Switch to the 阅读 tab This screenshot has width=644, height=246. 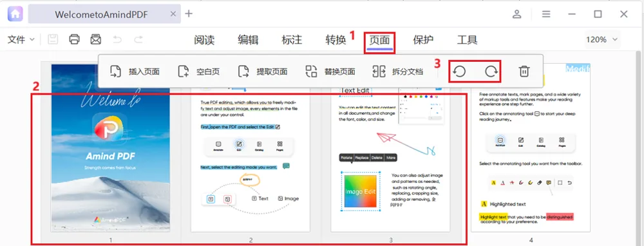(x=205, y=40)
